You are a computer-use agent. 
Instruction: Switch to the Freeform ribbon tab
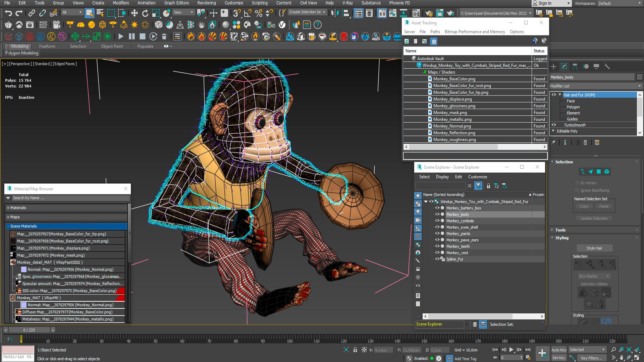(47, 46)
